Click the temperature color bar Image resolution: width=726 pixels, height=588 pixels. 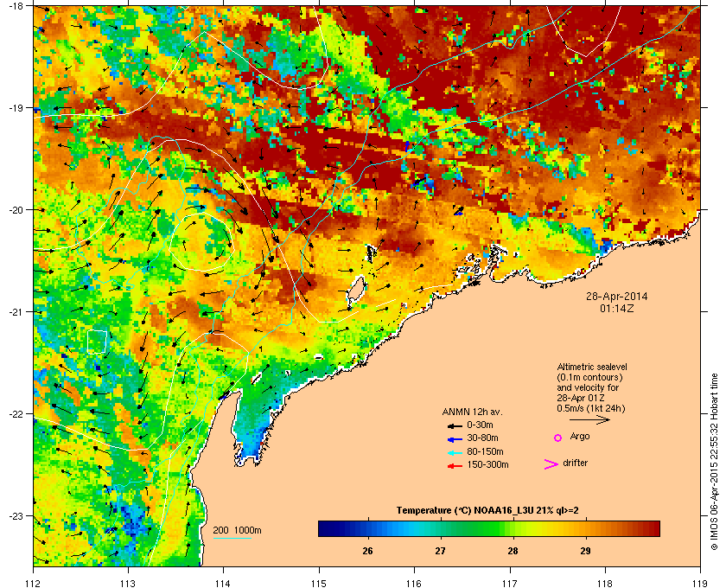tap(489, 528)
